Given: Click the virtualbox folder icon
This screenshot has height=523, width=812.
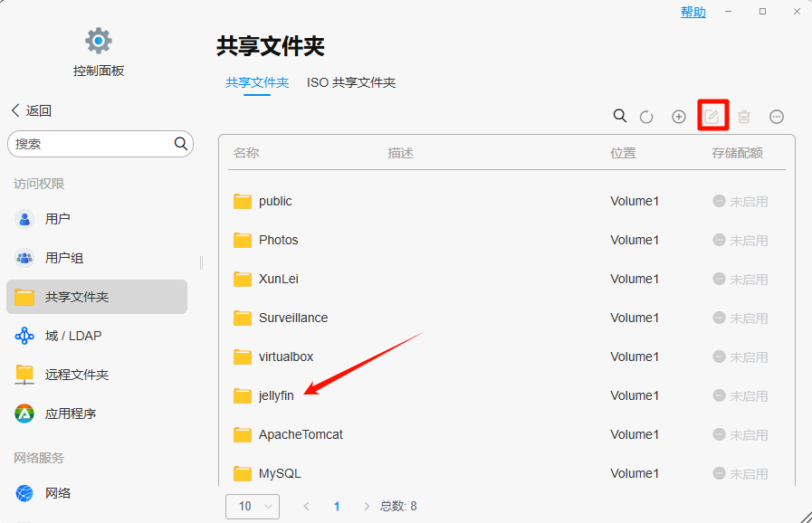Looking at the screenshot, I should (243, 357).
